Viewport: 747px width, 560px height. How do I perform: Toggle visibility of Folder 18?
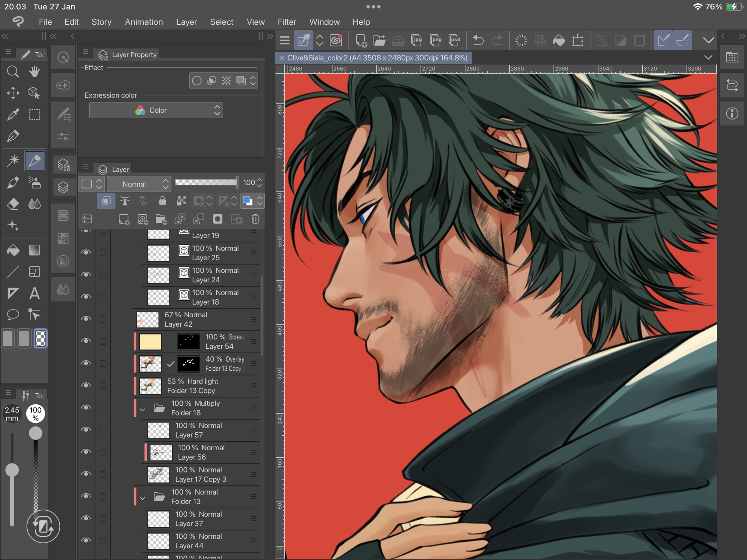coord(86,407)
